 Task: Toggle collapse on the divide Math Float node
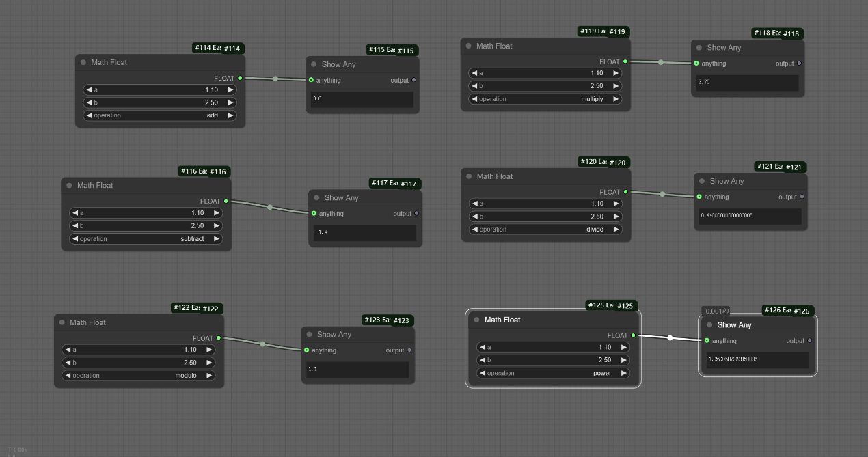pyautogui.click(x=469, y=176)
